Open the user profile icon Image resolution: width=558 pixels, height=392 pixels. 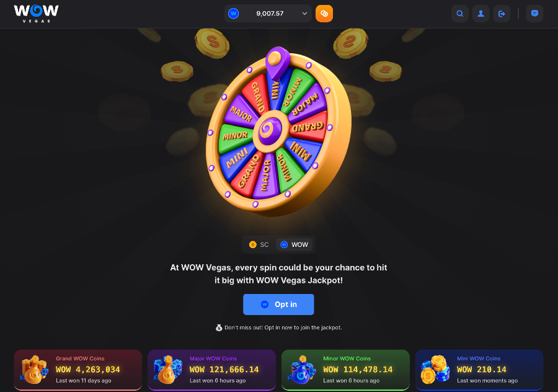480,14
